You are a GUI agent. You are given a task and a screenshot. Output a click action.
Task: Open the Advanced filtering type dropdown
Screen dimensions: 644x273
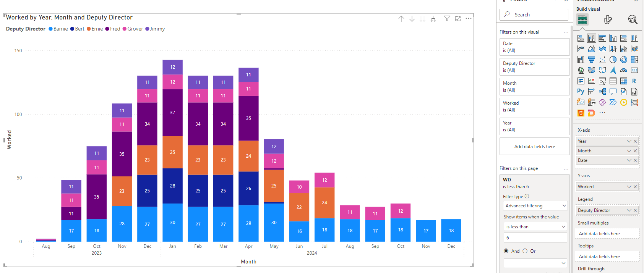point(535,206)
